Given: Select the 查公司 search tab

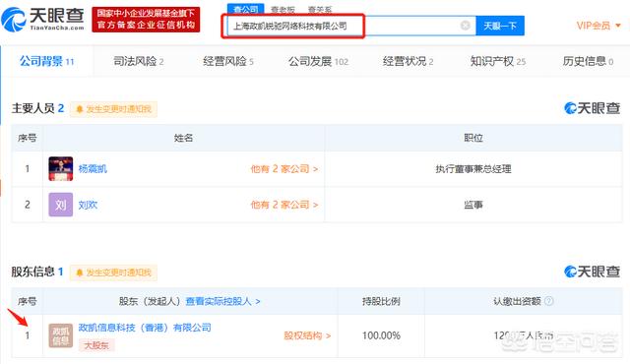Looking at the screenshot, I should coord(246,9).
